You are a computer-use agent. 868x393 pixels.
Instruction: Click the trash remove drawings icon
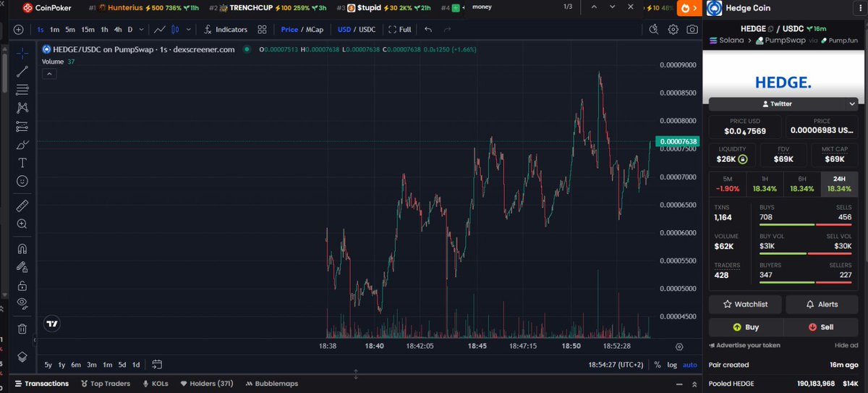[22, 328]
